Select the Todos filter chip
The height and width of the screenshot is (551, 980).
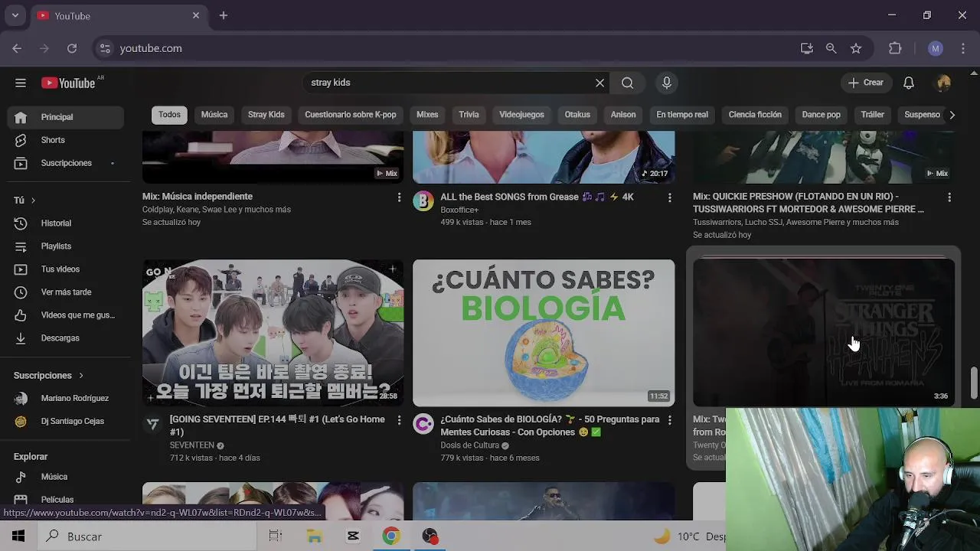point(169,115)
